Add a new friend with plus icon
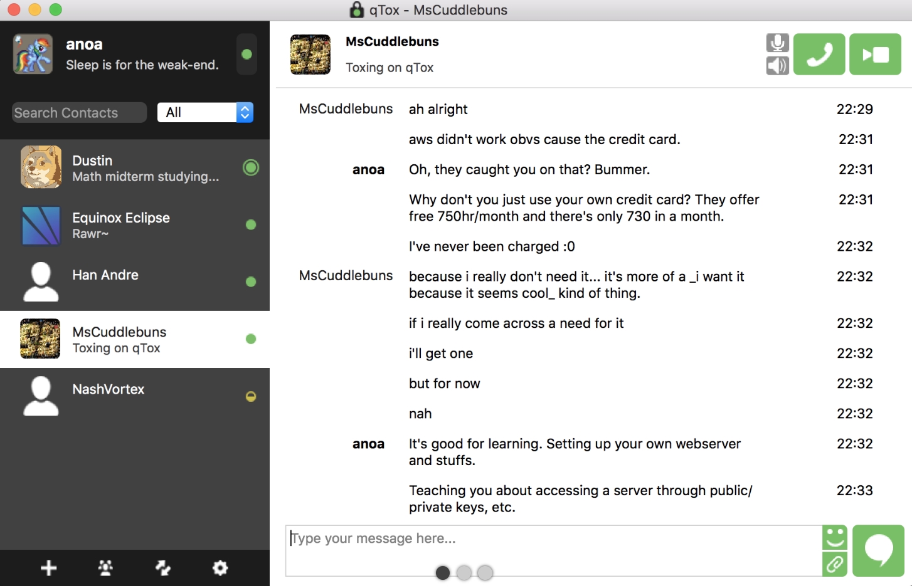 point(48,568)
